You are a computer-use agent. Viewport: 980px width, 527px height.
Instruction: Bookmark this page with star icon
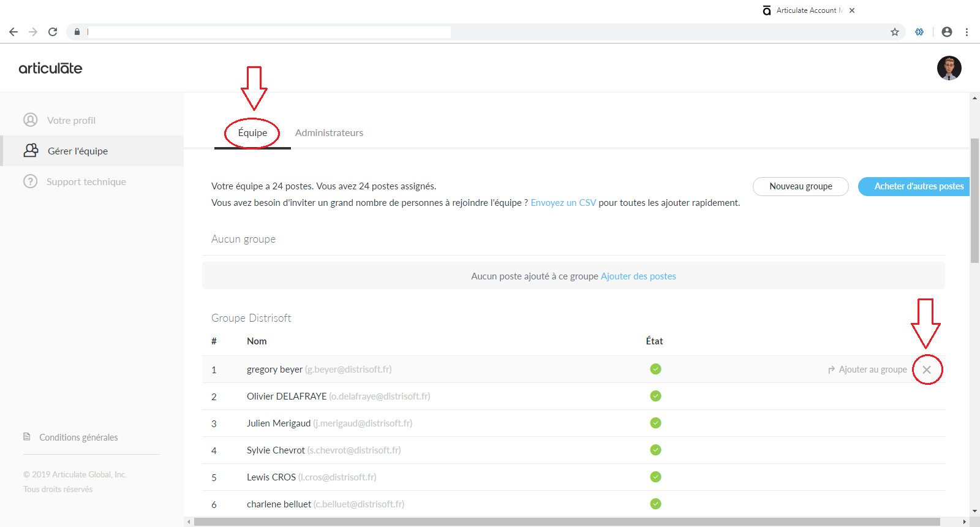(x=895, y=32)
